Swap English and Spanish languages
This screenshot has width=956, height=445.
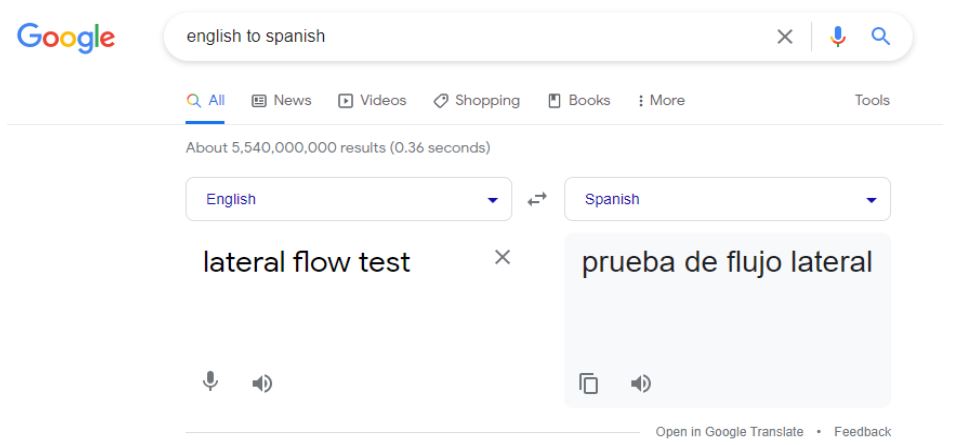click(x=537, y=199)
